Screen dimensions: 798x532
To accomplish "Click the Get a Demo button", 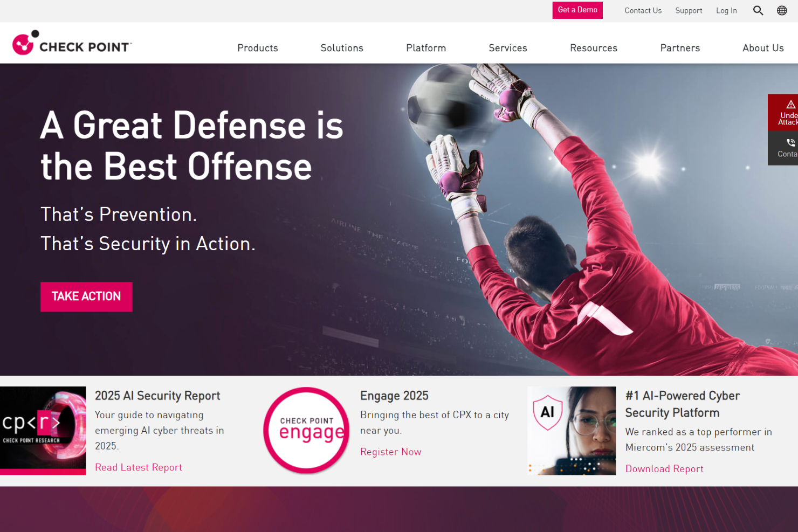I will (x=577, y=10).
